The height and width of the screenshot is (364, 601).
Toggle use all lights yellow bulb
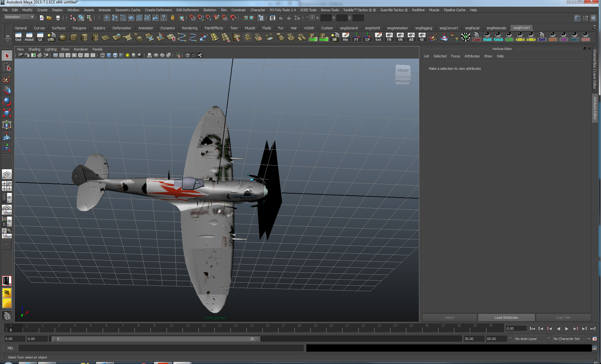tap(127, 55)
